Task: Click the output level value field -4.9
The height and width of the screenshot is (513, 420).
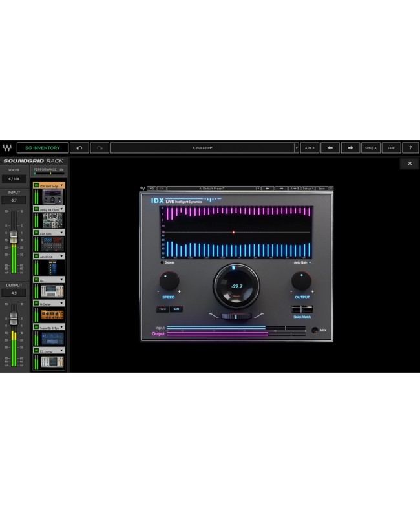Action: (x=14, y=293)
